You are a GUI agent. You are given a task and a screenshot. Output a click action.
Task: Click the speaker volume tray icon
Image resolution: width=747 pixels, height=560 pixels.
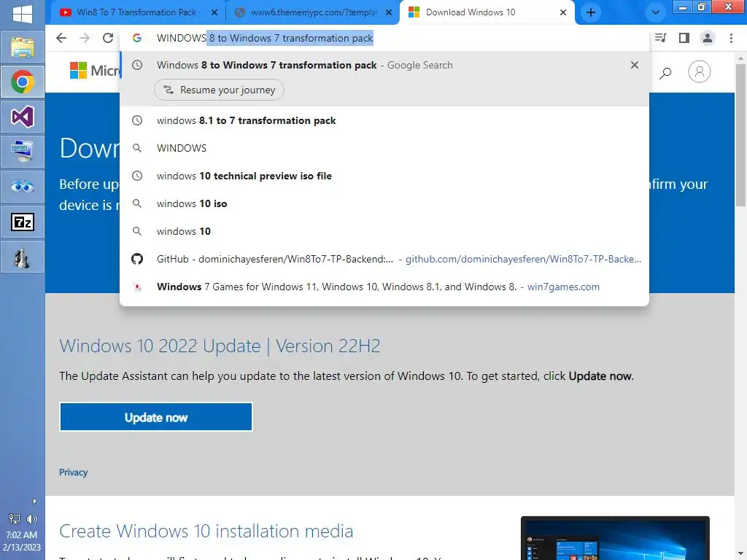point(32,519)
